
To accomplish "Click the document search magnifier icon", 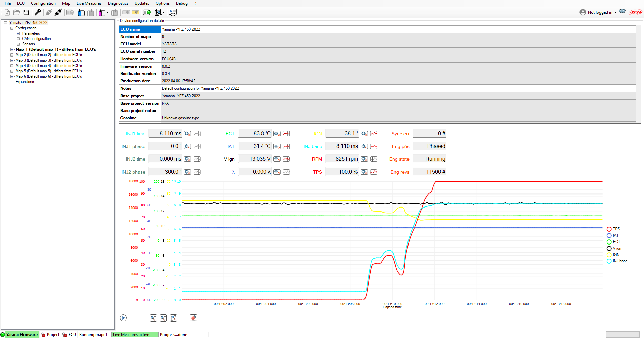I will click(x=158, y=12).
